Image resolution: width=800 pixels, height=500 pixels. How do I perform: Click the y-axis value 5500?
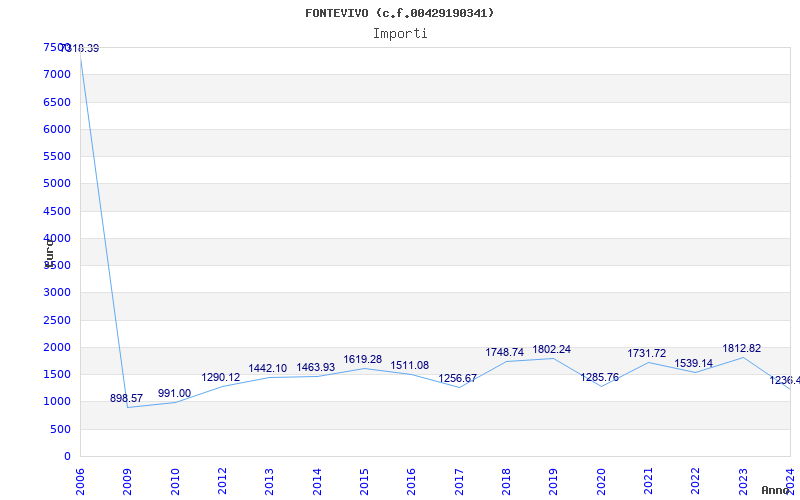click(x=57, y=156)
